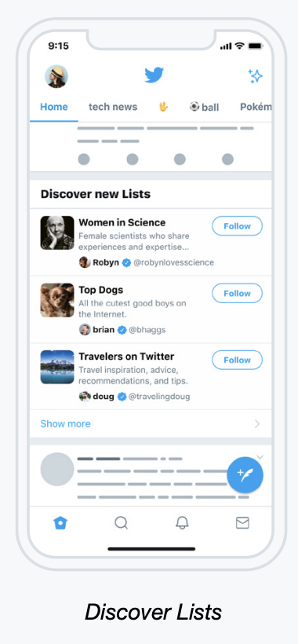Follow the Top Dogs list
The height and width of the screenshot is (644, 298).
click(238, 293)
